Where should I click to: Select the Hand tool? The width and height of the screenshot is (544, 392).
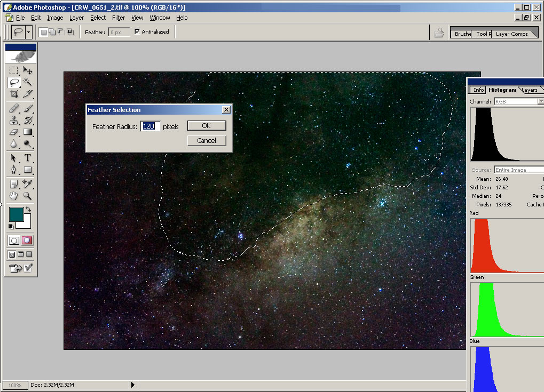(14, 196)
